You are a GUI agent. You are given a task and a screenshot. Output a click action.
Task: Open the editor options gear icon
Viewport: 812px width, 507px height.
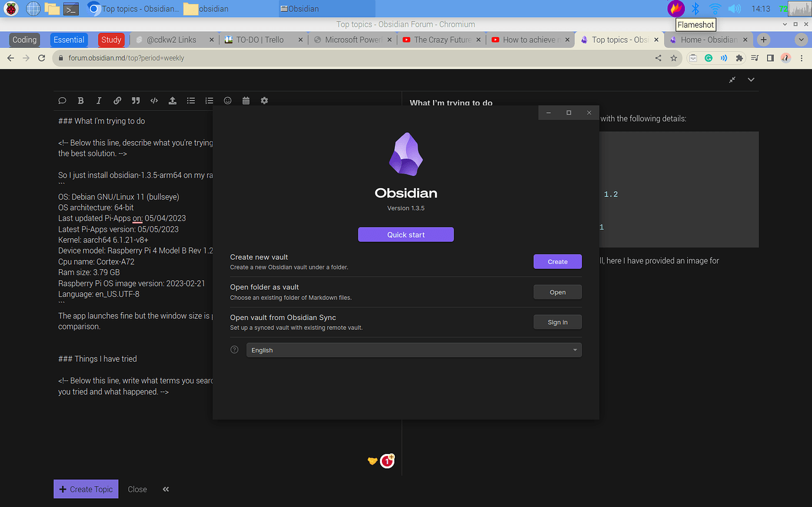264,101
